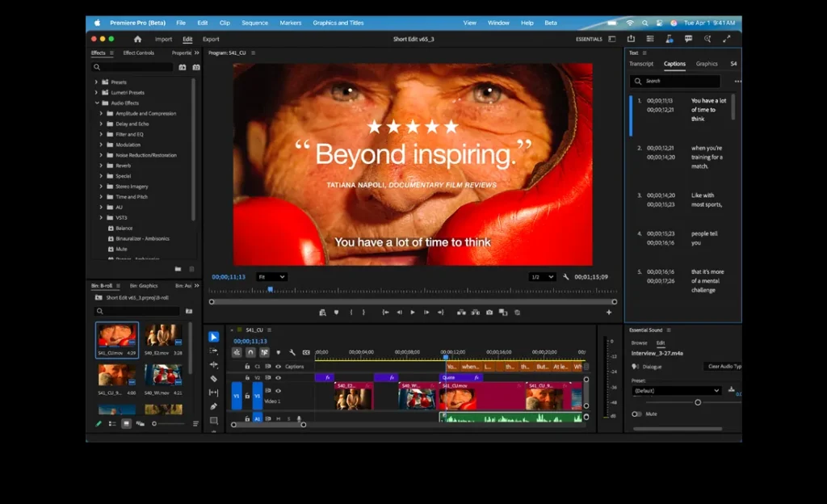Click the search magnifier in the Effects panel
The width and height of the screenshot is (827, 504).
pyautogui.click(x=98, y=67)
